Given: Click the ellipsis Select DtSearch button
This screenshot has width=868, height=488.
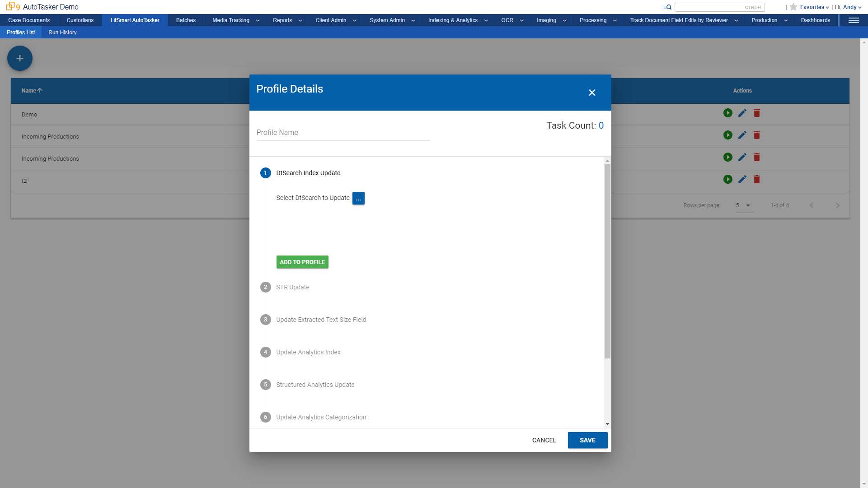Looking at the screenshot, I should click(358, 199).
